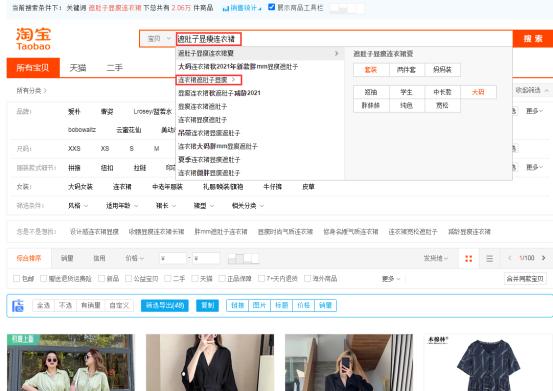Check the 公益宝贝 filter
Screen dimensions: 553x391
pyautogui.click(x=128, y=279)
